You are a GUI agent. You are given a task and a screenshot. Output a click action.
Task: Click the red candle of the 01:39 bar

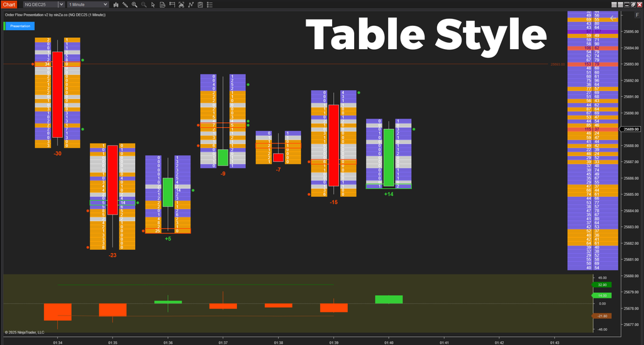pos(333,145)
